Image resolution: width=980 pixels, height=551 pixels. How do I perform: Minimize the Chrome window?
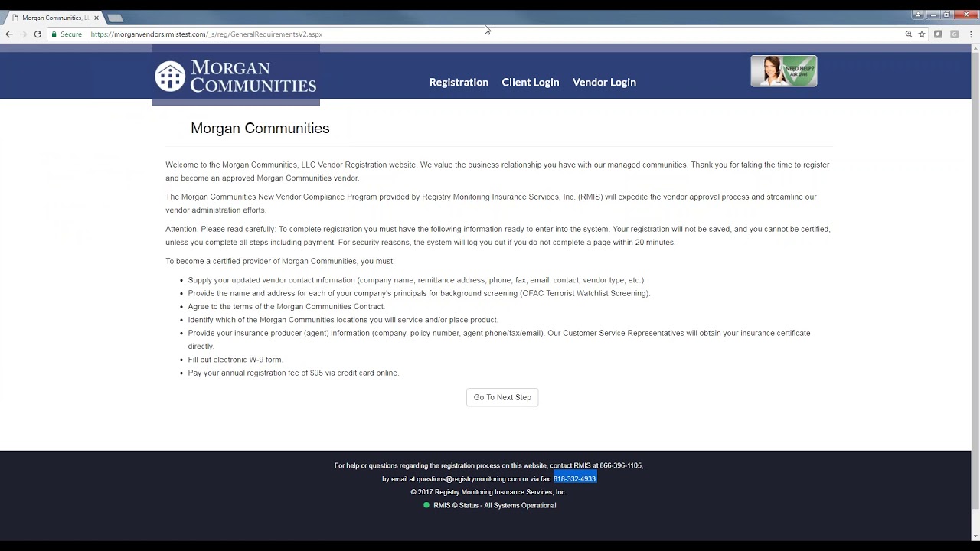pyautogui.click(x=933, y=15)
